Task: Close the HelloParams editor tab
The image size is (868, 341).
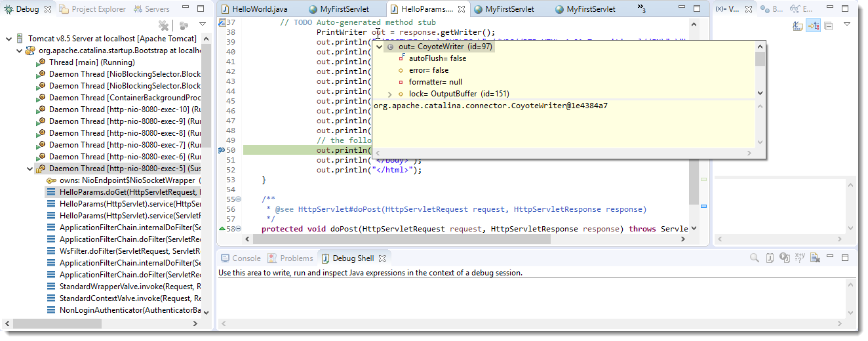Action: point(462,9)
